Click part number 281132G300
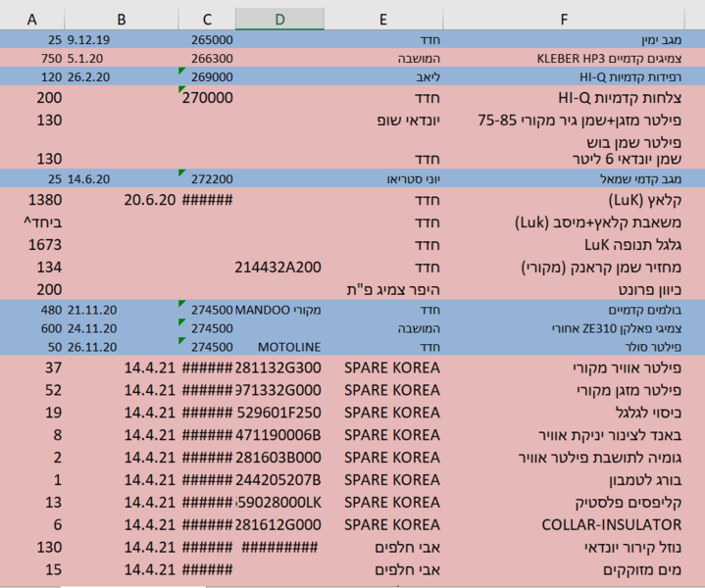Image resolution: width=705 pixels, height=588 pixels. coord(277,367)
